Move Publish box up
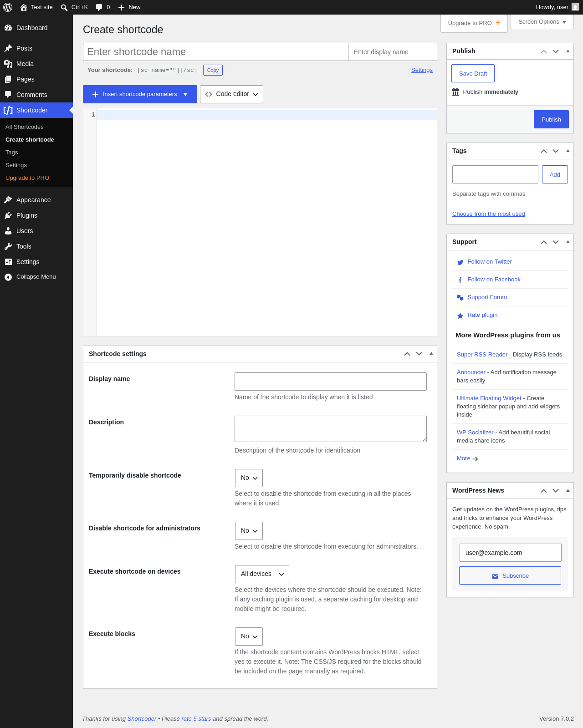The width and height of the screenshot is (583, 728). 544,51
